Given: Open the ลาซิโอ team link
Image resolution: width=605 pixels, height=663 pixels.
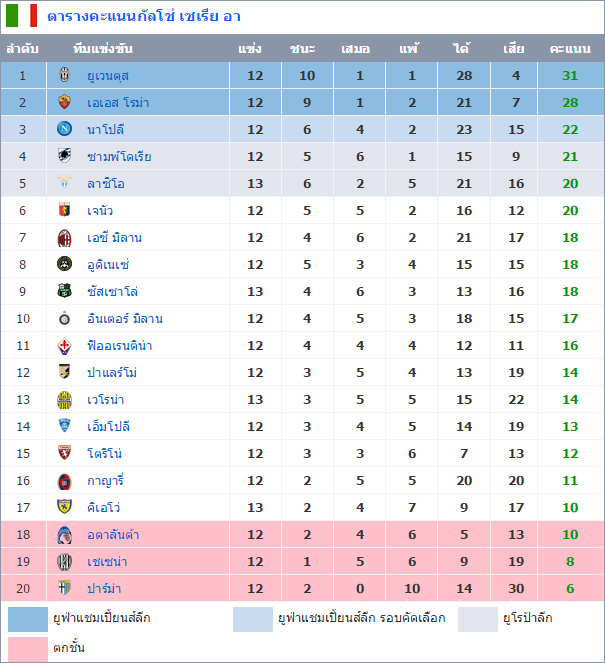Looking at the screenshot, I should (x=106, y=183).
